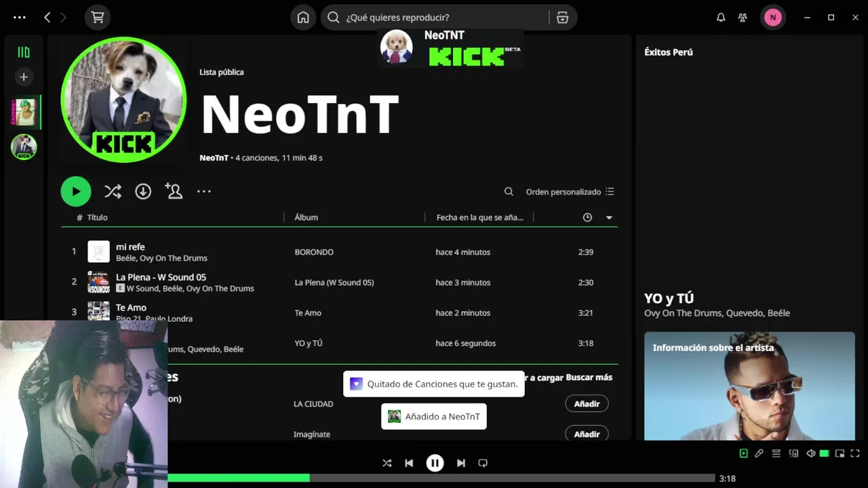Toggle the Now Playing view
Image resolution: width=868 pixels, height=488 pixels.
tap(743, 453)
